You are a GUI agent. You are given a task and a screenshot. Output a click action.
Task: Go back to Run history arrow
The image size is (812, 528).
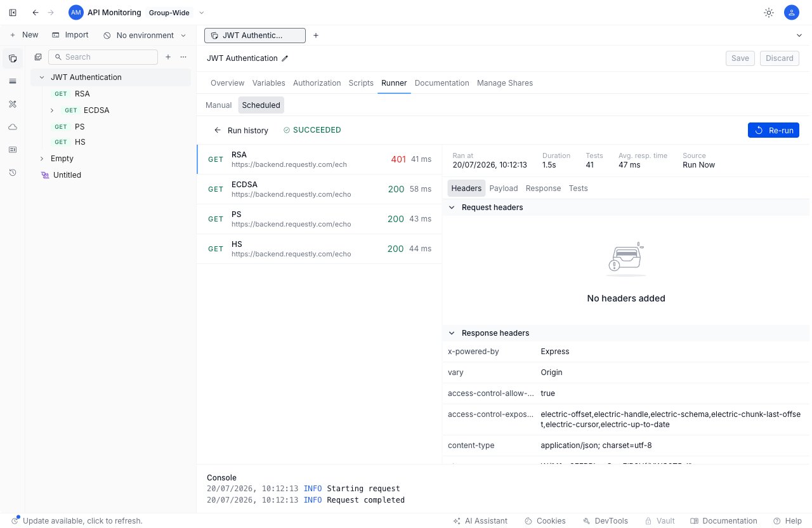click(218, 130)
